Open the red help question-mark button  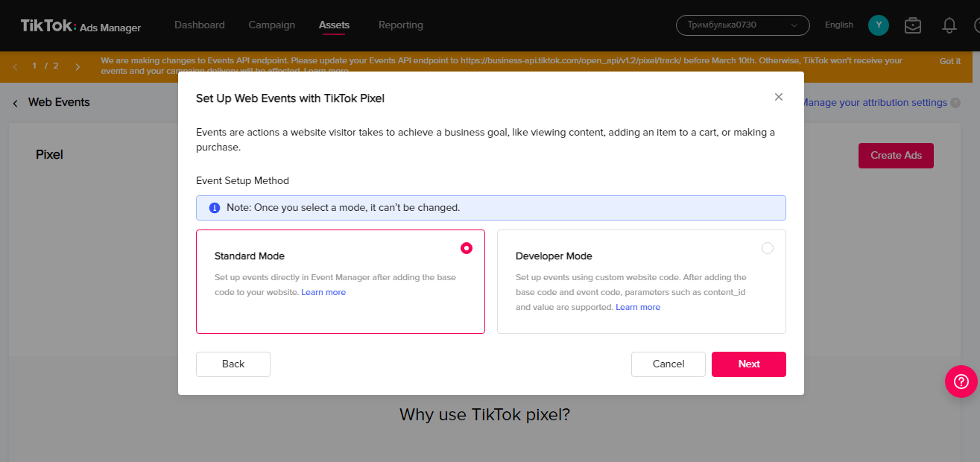point(961,382)
